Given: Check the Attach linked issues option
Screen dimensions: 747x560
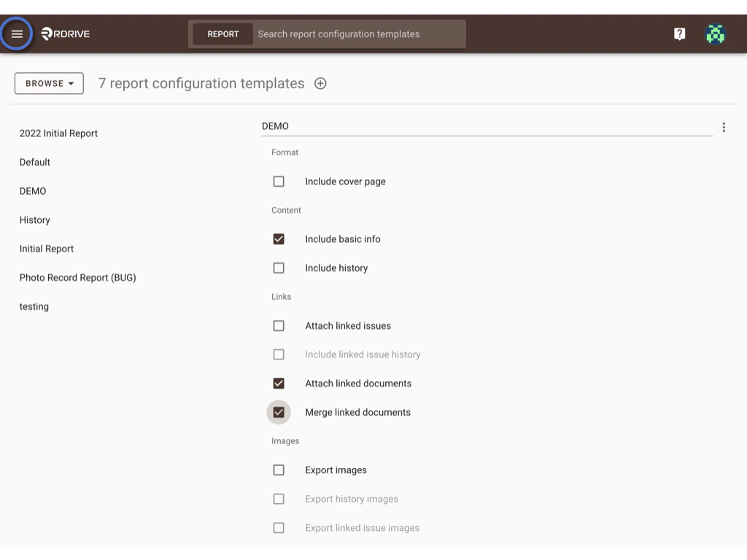Looking at the screenshot, I should [279, 325].
